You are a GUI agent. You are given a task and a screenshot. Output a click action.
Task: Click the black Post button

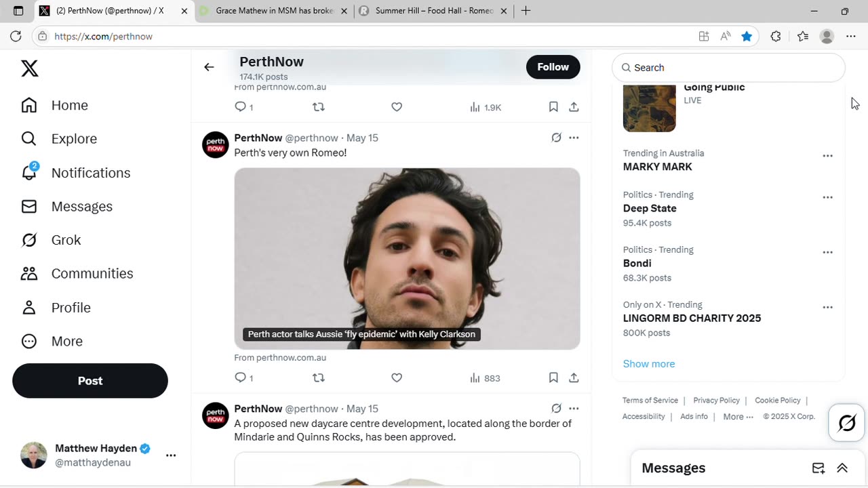point(90,381)
